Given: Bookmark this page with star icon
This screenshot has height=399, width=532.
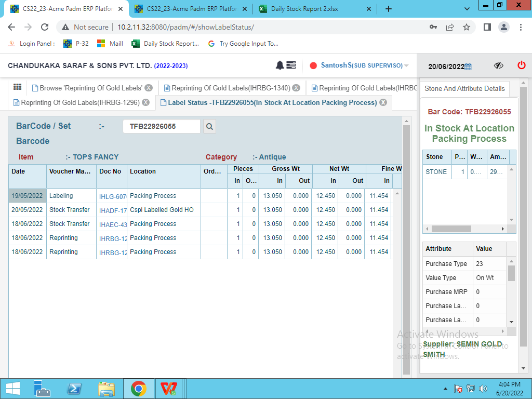Looking at the screenshot, I should coord(467,27).
